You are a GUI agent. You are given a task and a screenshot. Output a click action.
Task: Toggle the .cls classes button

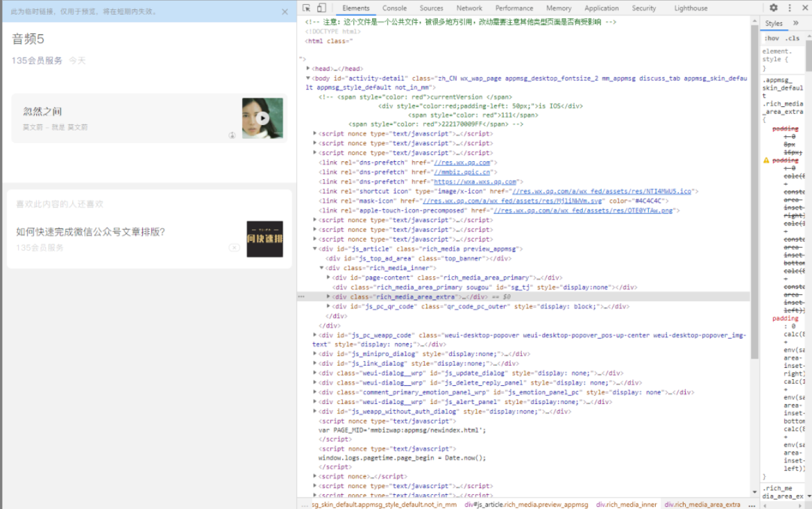[793, 38]
